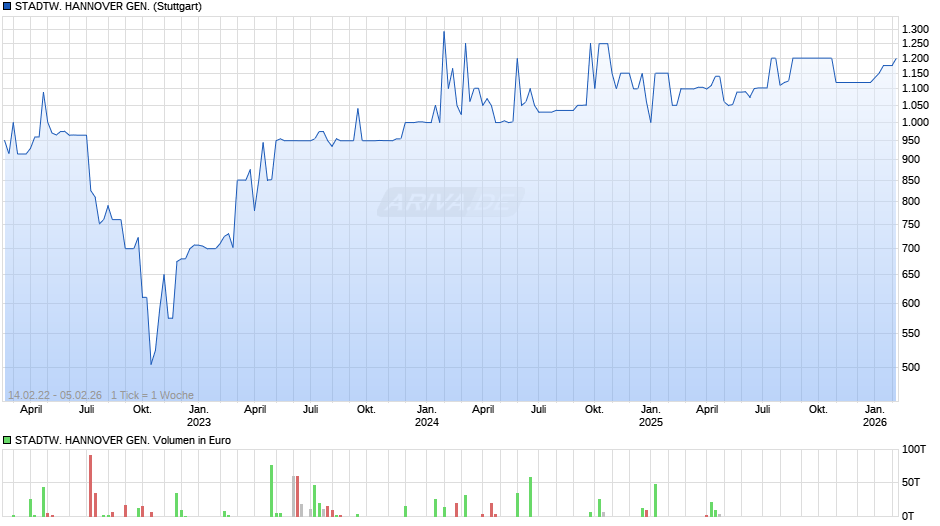Click the 'Jan. 2023' time axis label
Viewport: 940px width, 526px height.
[x=199, y=416]
